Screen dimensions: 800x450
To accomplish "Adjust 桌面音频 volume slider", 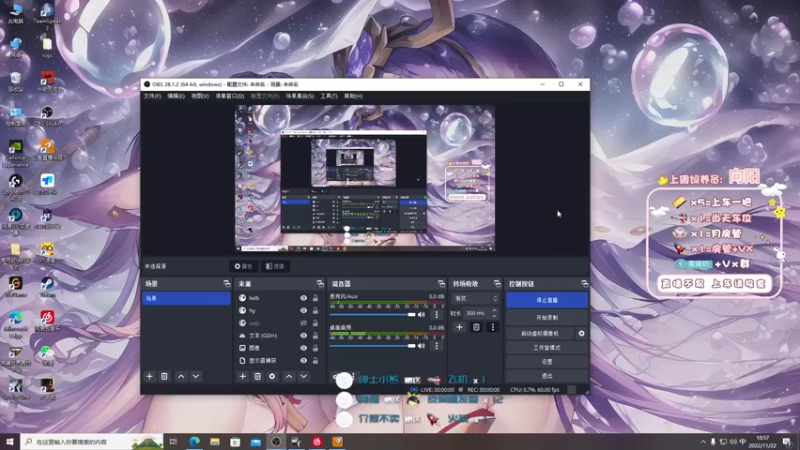I will tap(373, 346).
